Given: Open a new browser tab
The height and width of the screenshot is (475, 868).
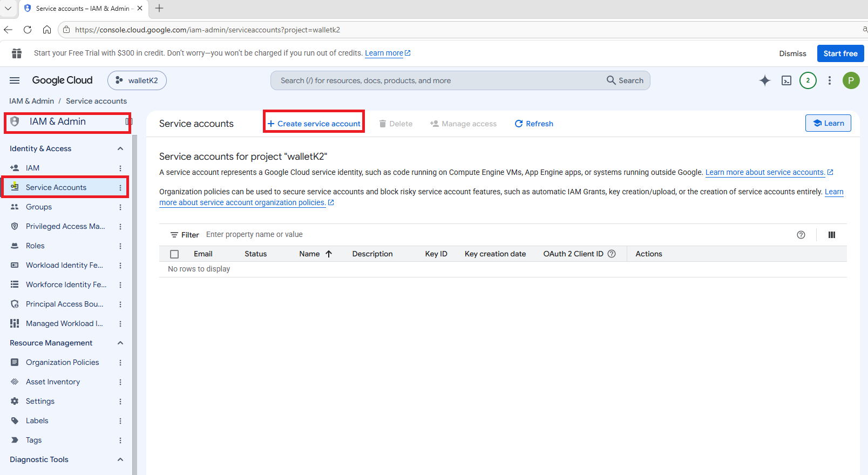Looking at the screenshot, I should [x=159, y=8].
